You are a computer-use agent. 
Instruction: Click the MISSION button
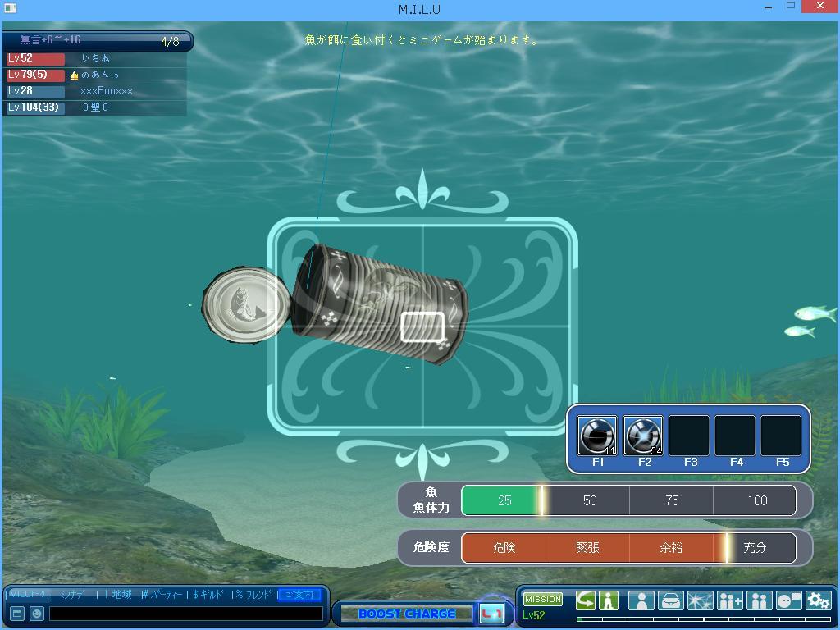pyautogui.click(x=543, y=600)
